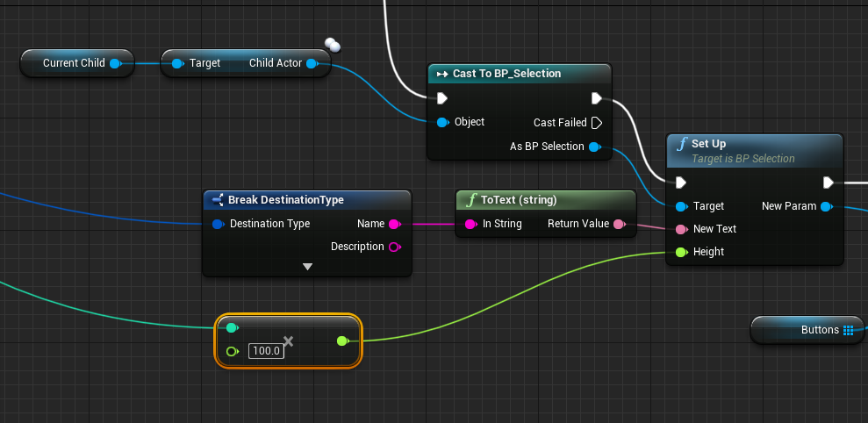Click the Return Value pin on ToText

tap(619, 224)
